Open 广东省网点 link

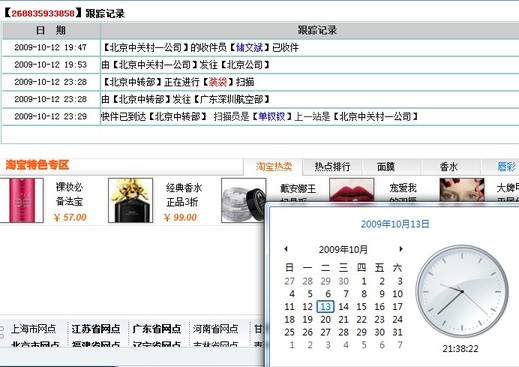(157, 329)
